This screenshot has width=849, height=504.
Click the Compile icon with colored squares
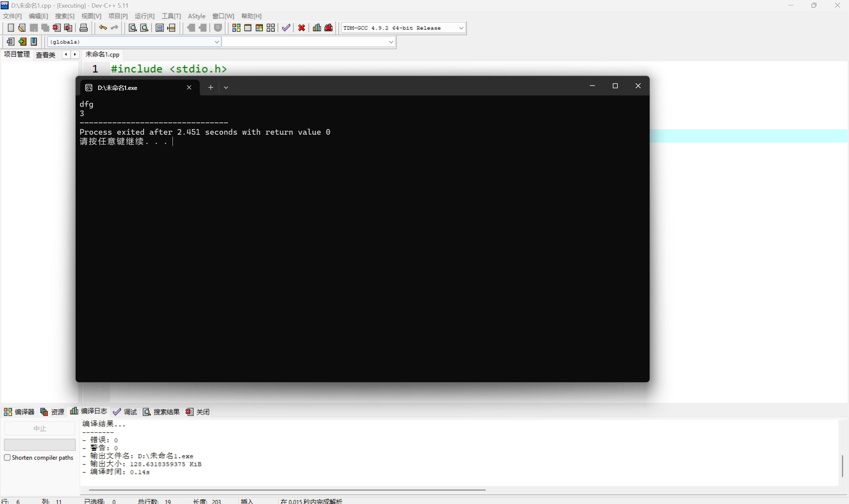click(236, 28)
